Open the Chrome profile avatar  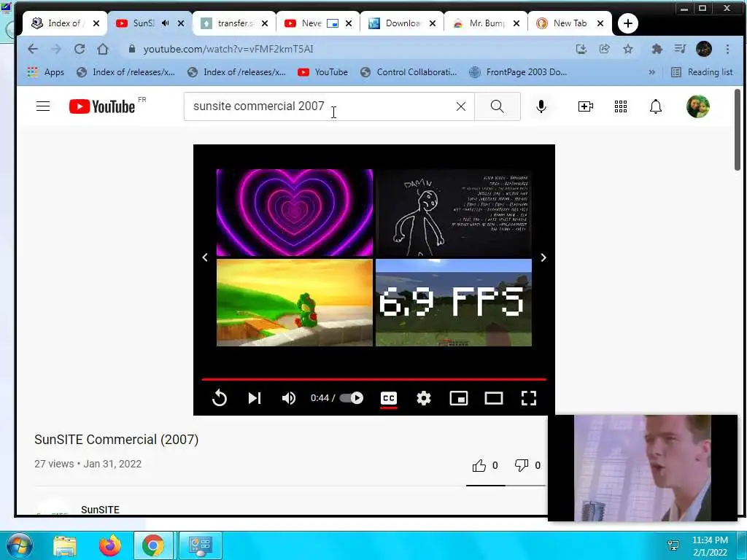tap(704, 49)
